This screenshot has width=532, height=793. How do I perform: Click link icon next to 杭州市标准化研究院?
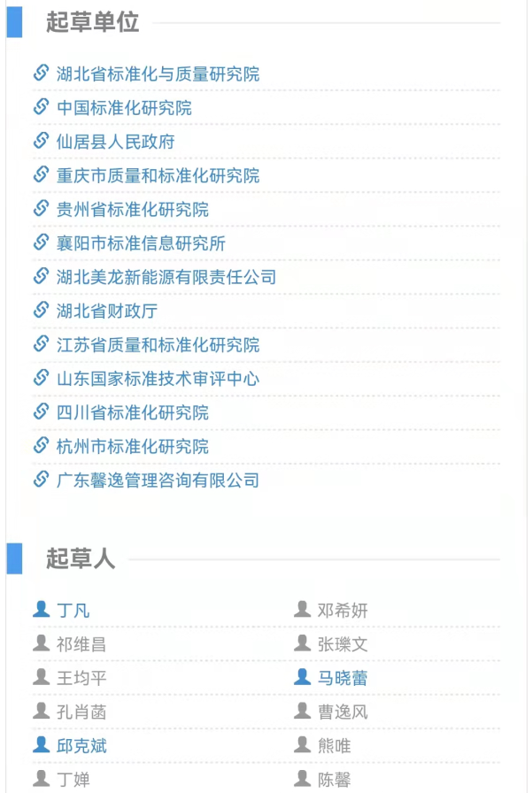pyautogui.click(x=41, y=445)
